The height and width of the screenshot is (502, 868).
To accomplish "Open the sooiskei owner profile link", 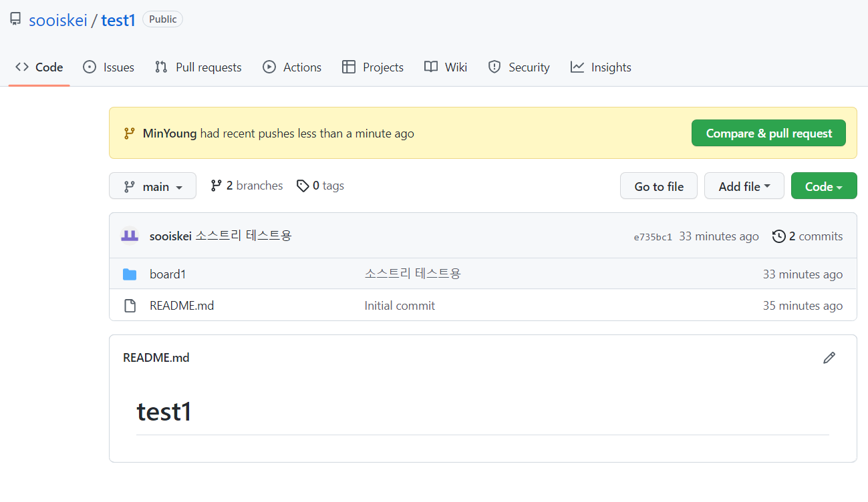I will pos(58,20).
